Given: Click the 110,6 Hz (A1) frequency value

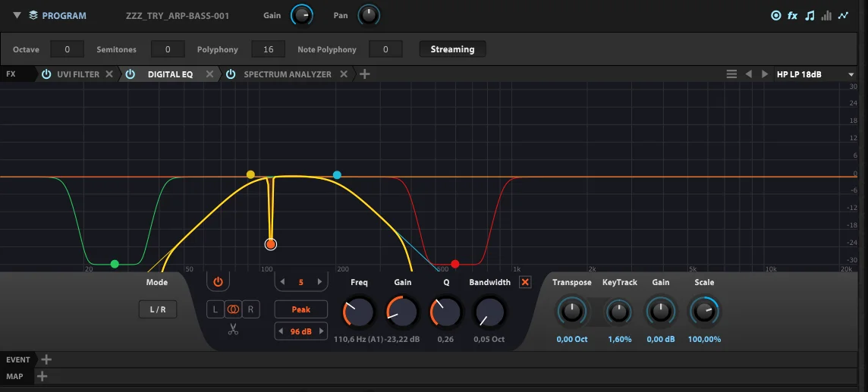Looking at the screenshot, I should coord(358,340).
